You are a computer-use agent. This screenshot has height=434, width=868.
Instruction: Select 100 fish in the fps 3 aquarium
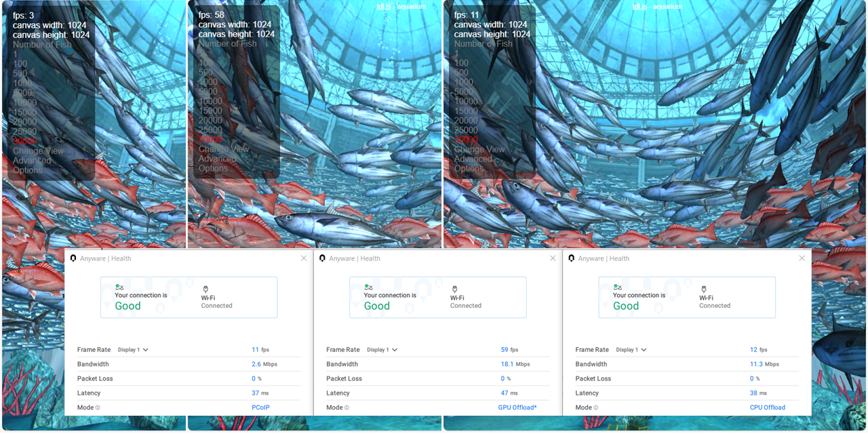pos(20,64)
